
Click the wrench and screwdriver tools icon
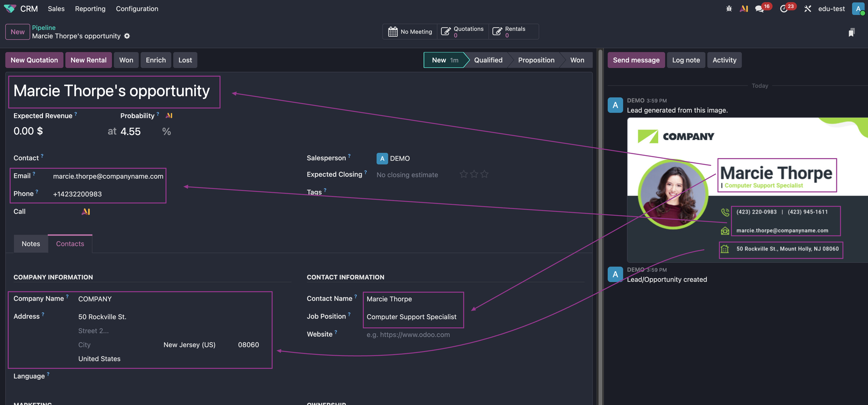807,9
